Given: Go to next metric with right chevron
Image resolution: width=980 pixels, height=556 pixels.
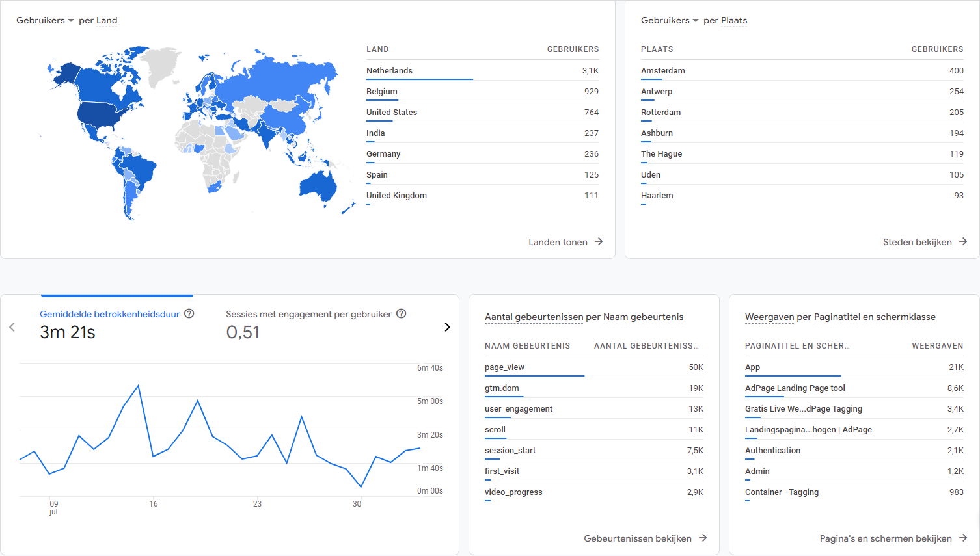Looking at the screenshot, I should pyautogui.click(x=447, y=327).
